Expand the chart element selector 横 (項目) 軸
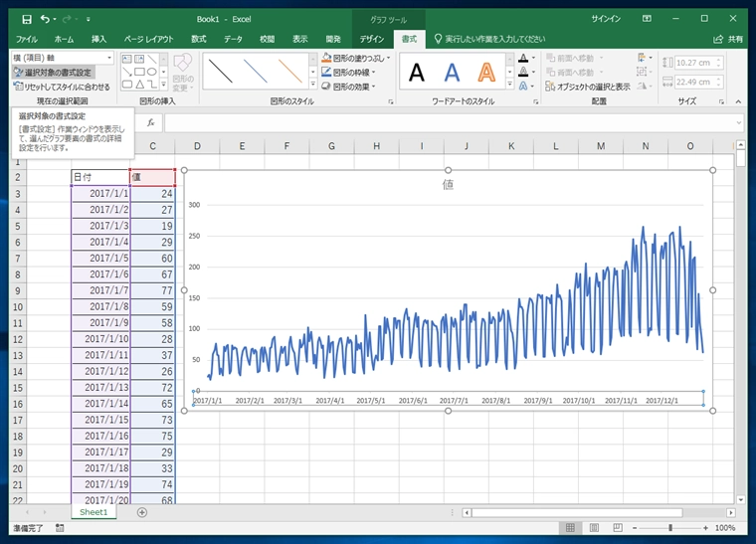This screenshot has height=544, width=756. pos(108,58)
